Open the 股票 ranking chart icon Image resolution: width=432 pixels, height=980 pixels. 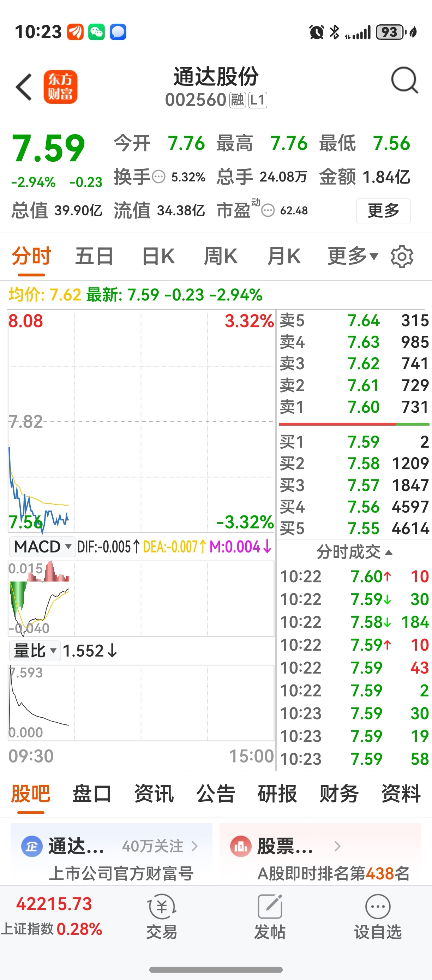pos(241,846)
